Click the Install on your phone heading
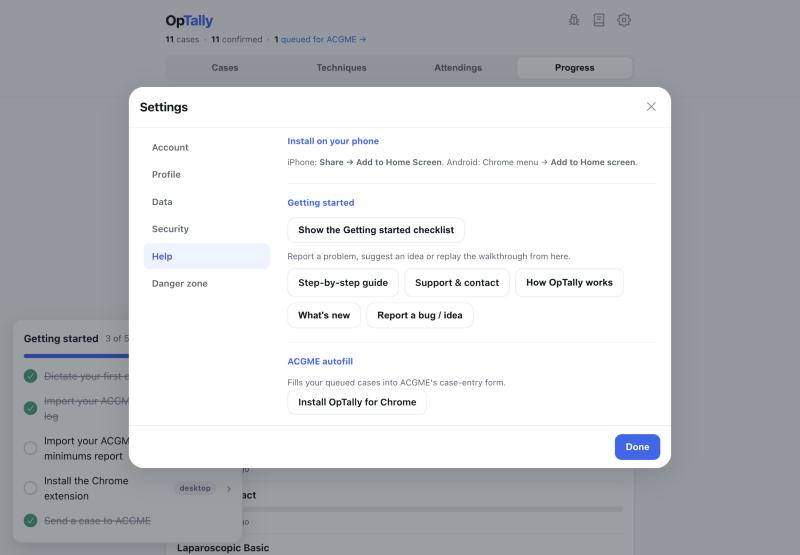This screenshot has width=800, height=555. (333, 141)
